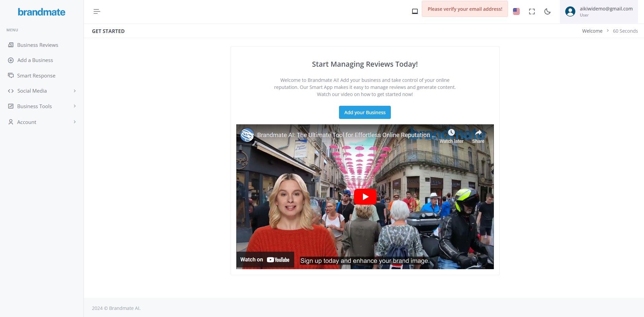Click the Account person icon in the sidebar
Screen dimensions: 644x317
tap(11, 122)
